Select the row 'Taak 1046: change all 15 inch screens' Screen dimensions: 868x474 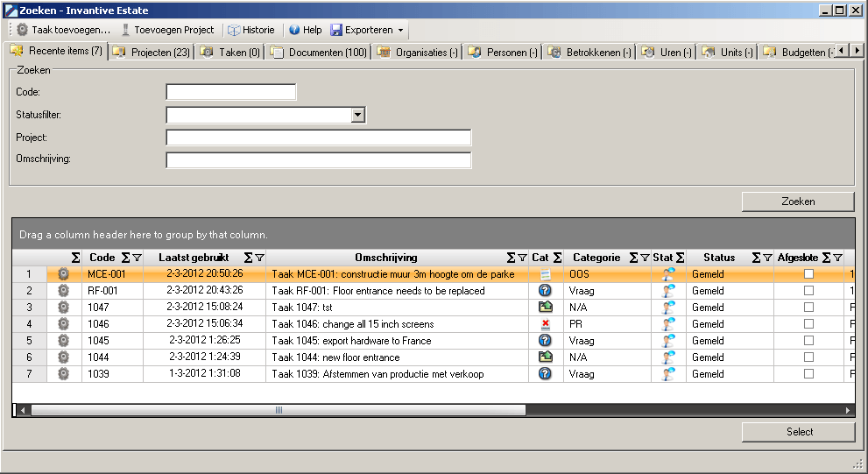pos(434,323)
